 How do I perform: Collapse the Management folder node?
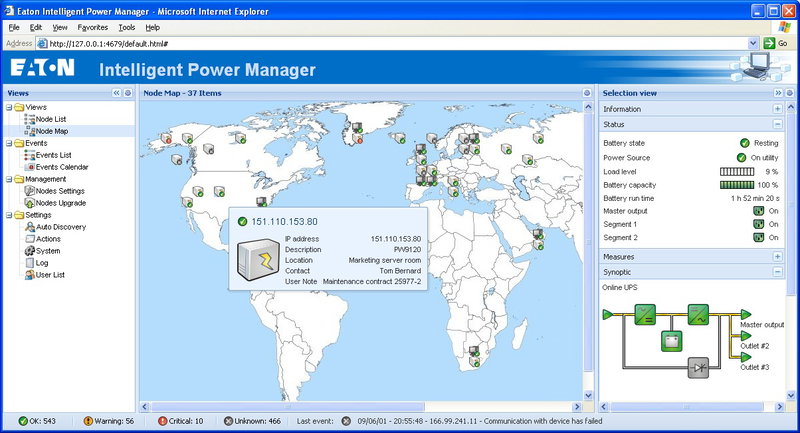9,179
